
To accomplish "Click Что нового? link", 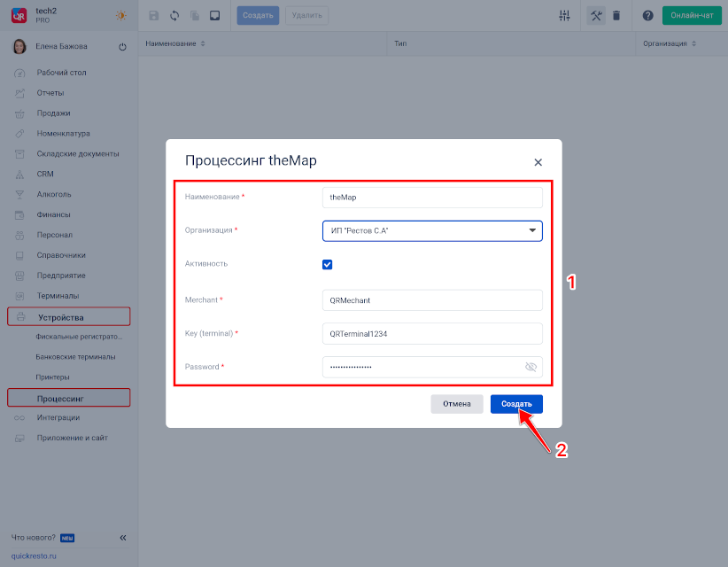I will [33, 538].
